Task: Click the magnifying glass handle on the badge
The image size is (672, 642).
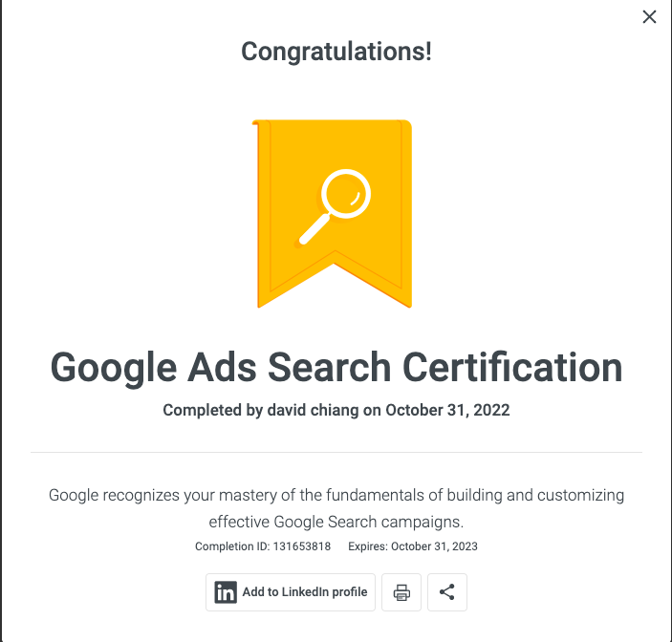Action: (x=314, y=229)
